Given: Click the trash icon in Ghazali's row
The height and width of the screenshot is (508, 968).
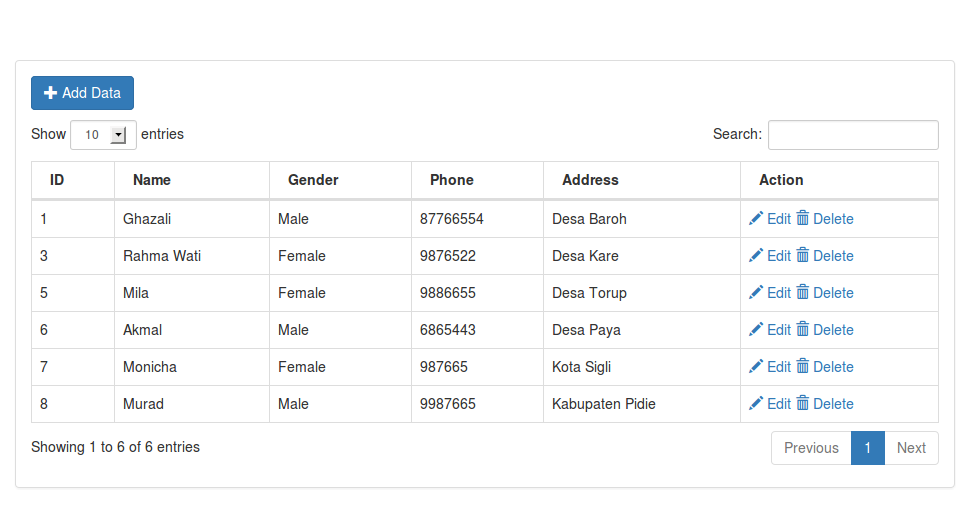Looking at the screenshot, I should (803, 218).
